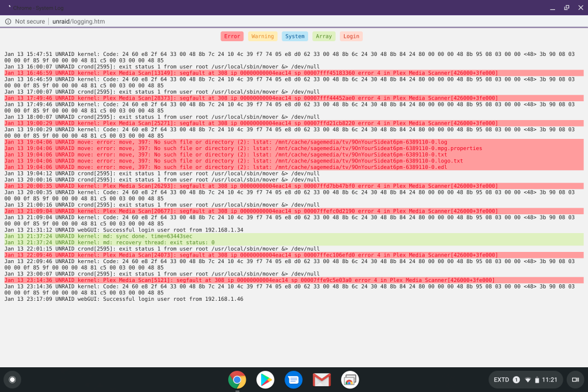Open the 11:21 clock status tray
Screen dimensions: 588x392
[x=549, y=380]
